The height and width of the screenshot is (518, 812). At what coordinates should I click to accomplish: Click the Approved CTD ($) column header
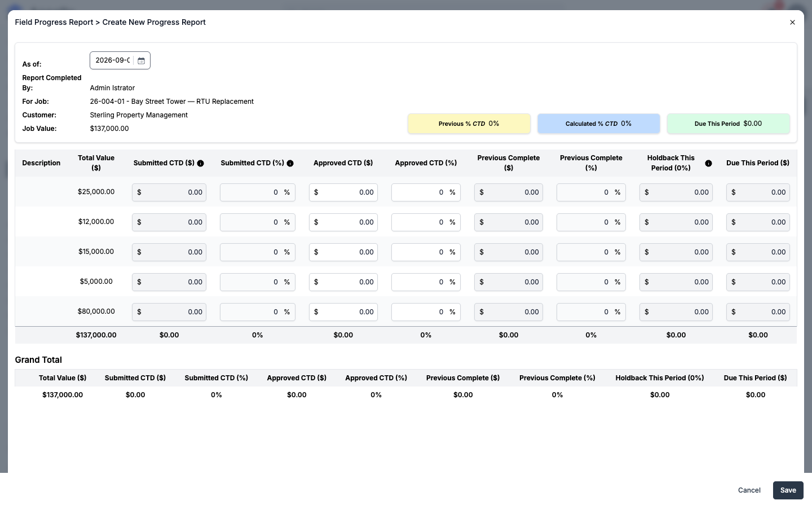[343, 163]
